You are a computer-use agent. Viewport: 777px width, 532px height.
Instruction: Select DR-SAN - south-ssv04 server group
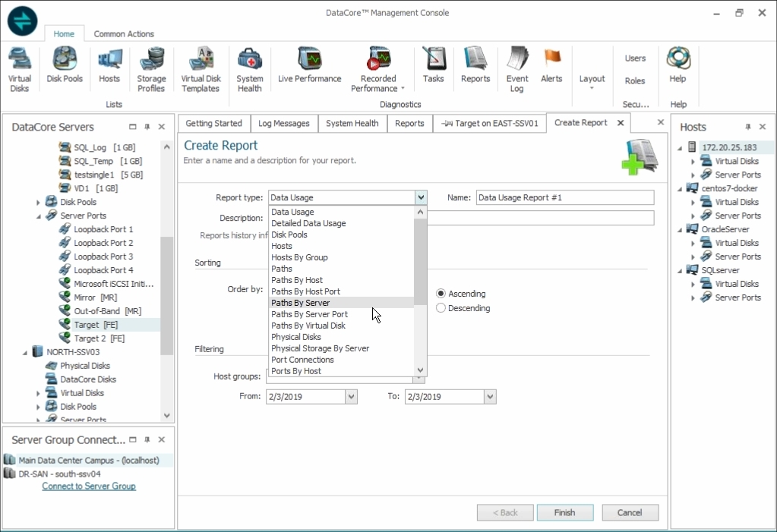click(59, 474)
